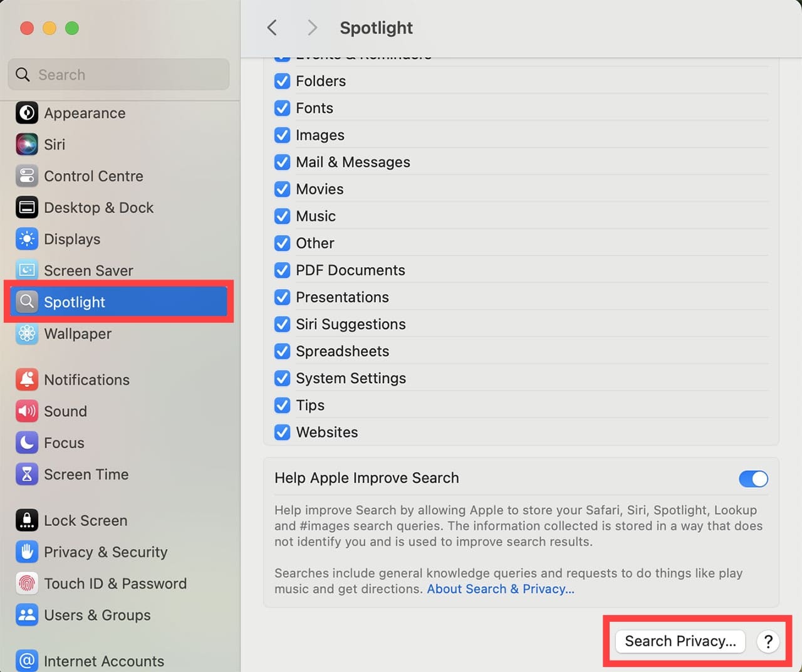
Task: Uncheck the Images checkbox
Action: pyautogui.click(x=283, y=135)
